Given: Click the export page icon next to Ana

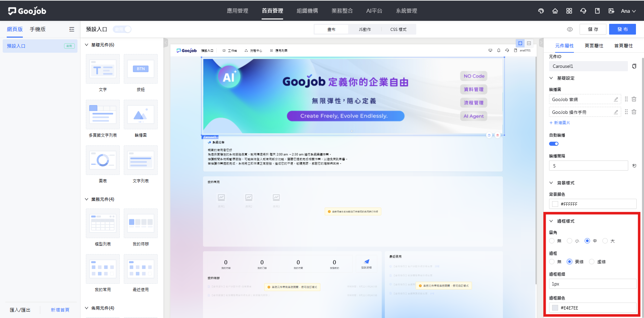Looking at the screenshot, I should click(x=611, y=11).
